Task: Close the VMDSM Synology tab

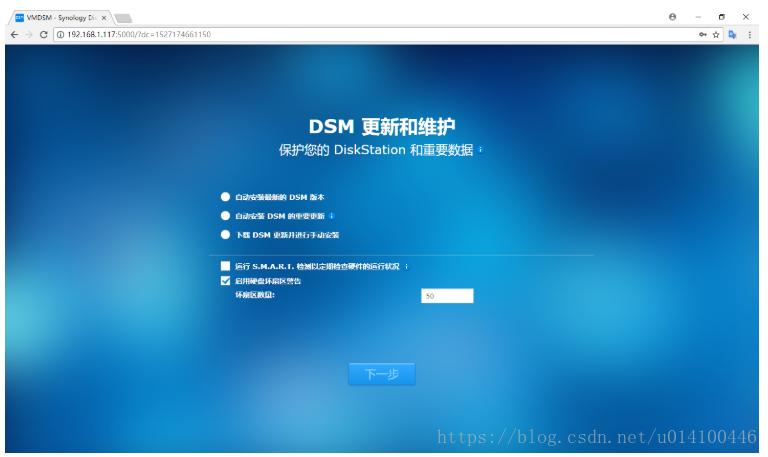Action: click(104, 18)
